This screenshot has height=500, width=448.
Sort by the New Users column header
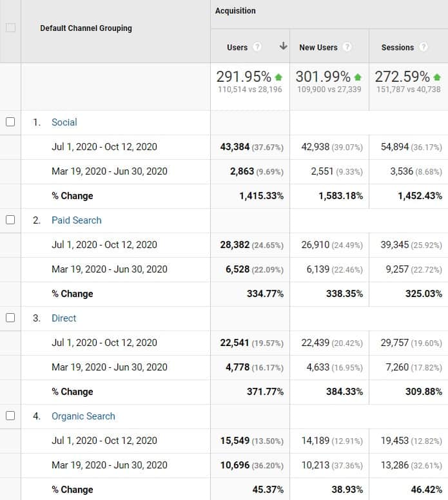318,47
